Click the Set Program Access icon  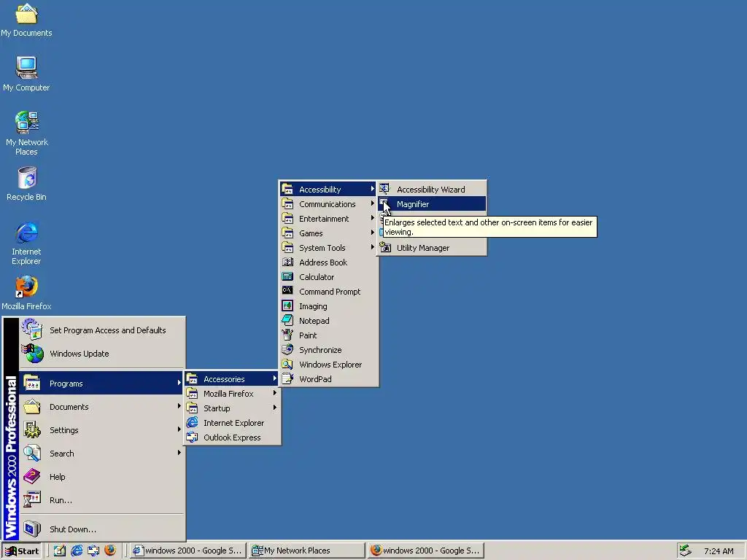pos(32,330)
